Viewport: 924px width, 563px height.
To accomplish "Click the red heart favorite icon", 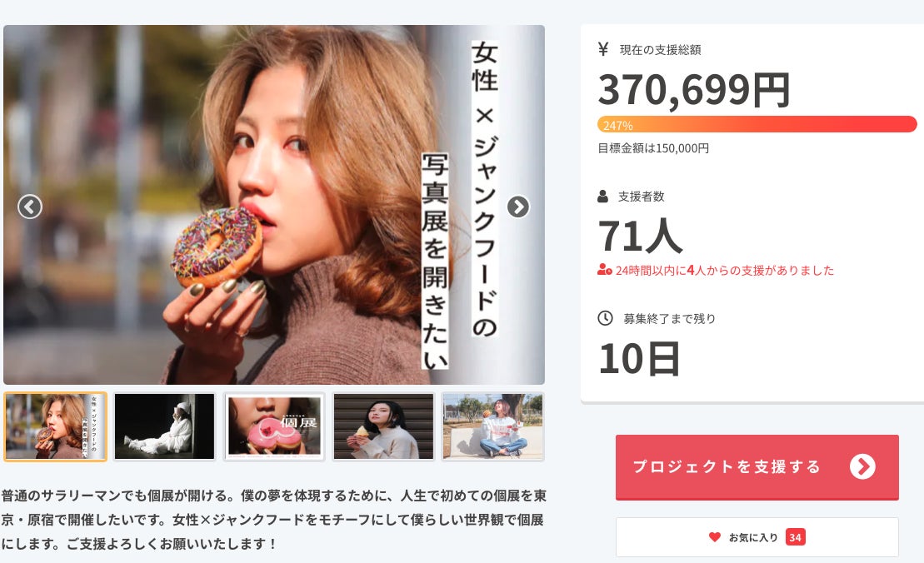I will click(x=714, y=537).
